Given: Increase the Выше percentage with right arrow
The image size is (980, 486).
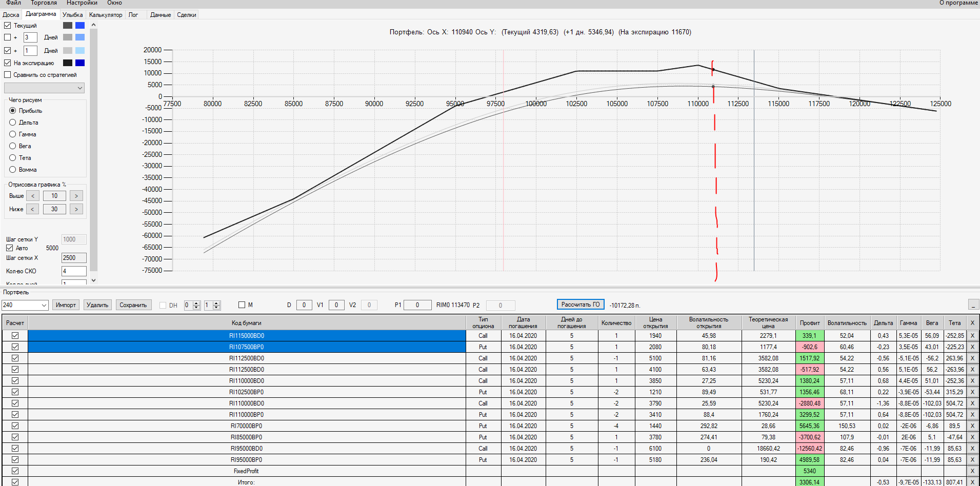Looking at the screenshot, I should click(76, 196).
